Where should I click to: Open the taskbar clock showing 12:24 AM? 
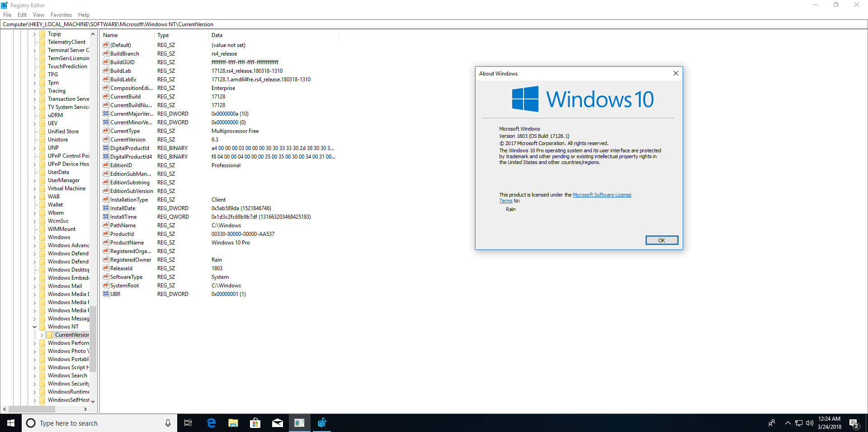830,423
